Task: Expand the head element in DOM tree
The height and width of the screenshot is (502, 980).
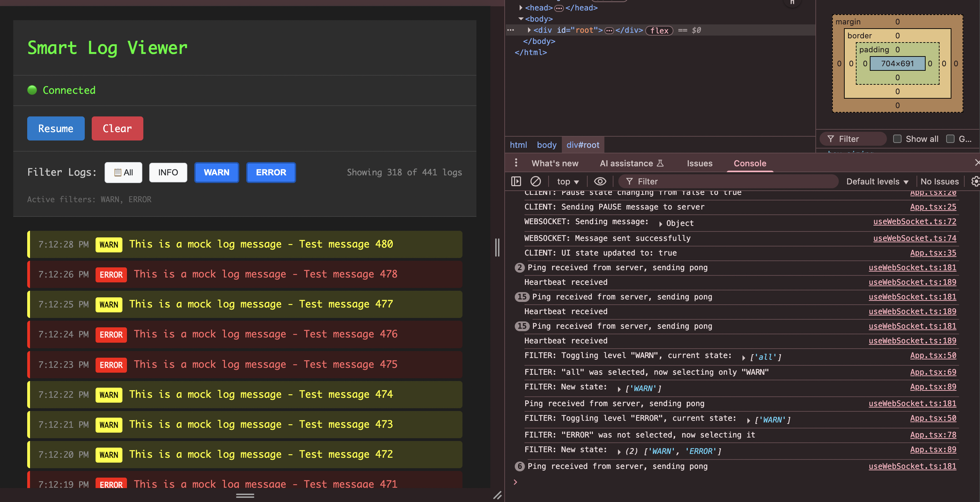Action: tap(521, 8)
